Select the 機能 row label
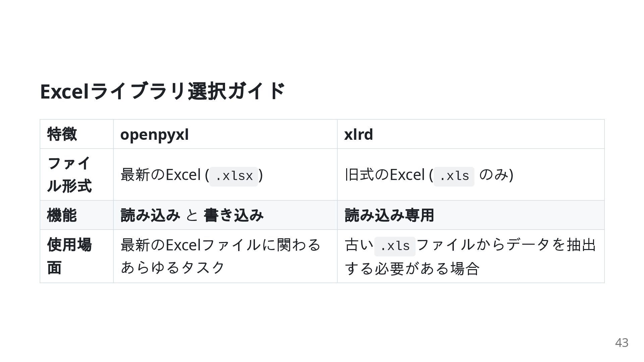The height and width of the screenshot is (362, 644). [x=62, y=215]
